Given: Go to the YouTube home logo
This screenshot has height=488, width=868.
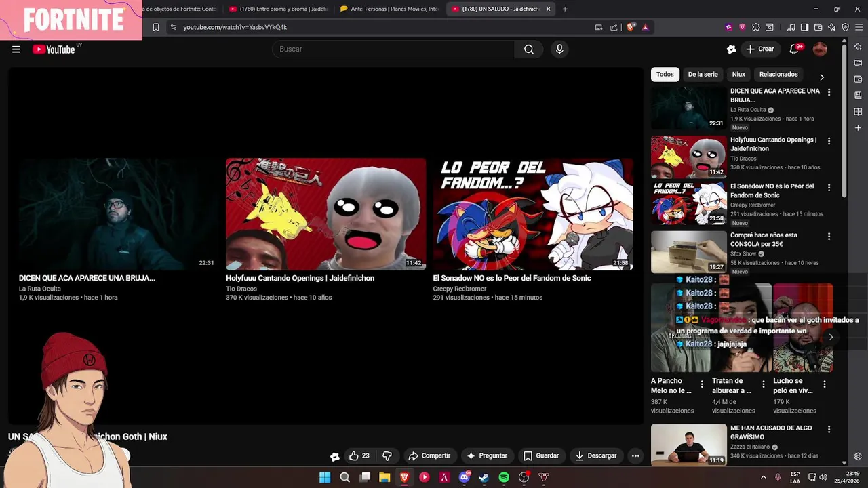Looking at the screenshot, I should [54, 49].
